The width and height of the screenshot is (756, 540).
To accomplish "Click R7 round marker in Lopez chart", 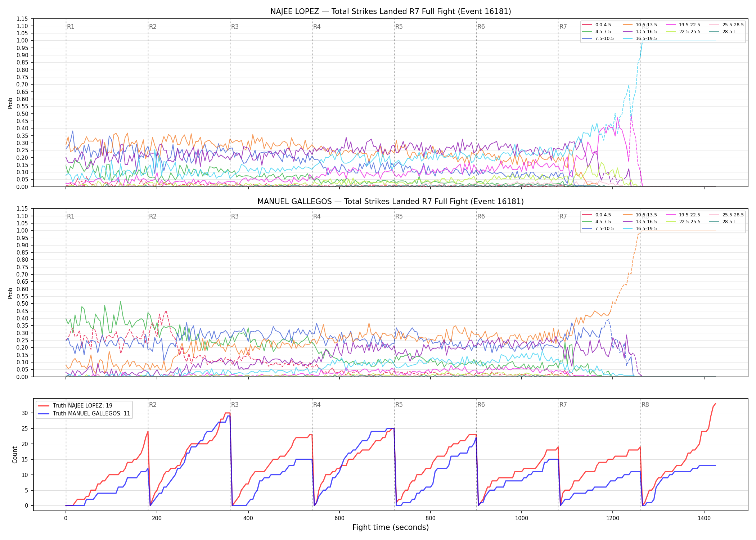I will (563, 27).
